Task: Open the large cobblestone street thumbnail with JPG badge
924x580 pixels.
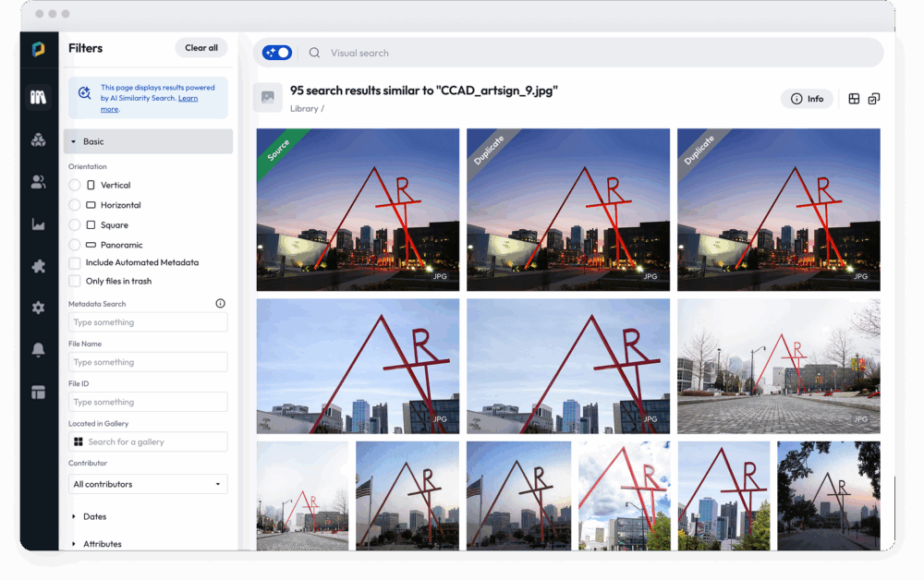Action: (x=778, y=367)
